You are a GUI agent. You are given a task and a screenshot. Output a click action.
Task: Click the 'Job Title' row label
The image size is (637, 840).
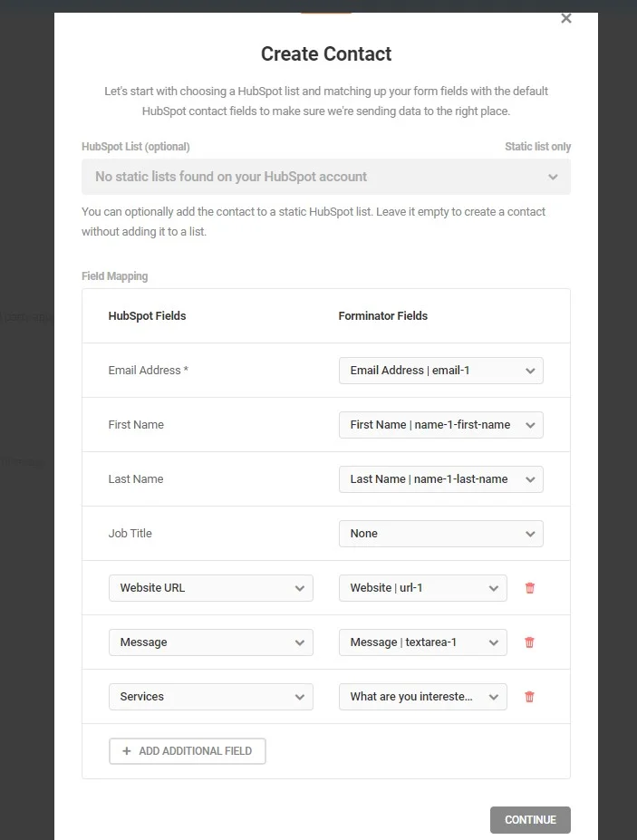point(130,534)
